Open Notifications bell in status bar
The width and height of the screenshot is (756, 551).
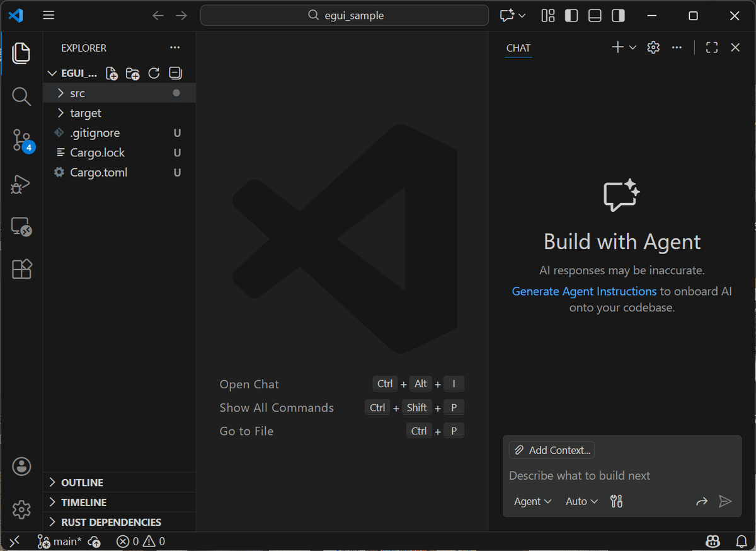pyautogui.click(x=742, y=541)
